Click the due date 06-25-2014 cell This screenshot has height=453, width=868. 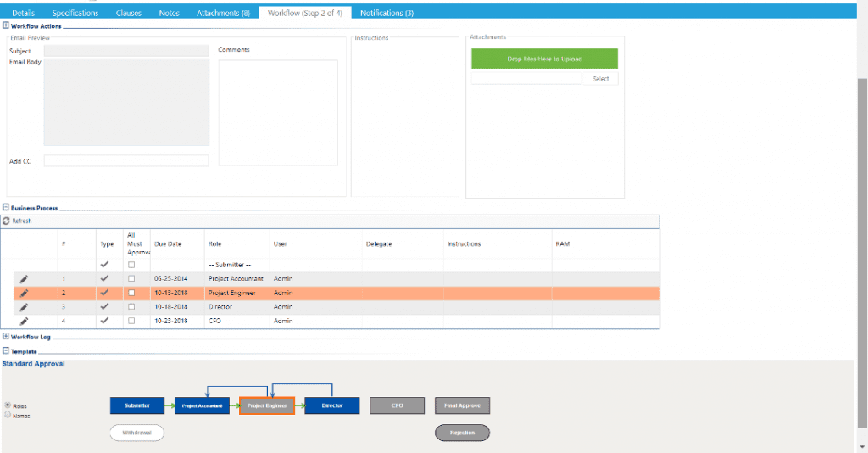click(x=171, y=278)
